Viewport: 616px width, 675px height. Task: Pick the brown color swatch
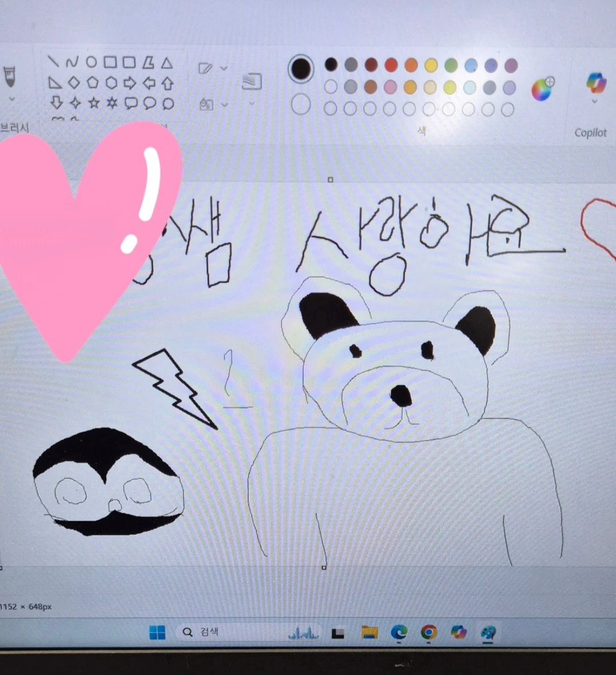[371, 87]
